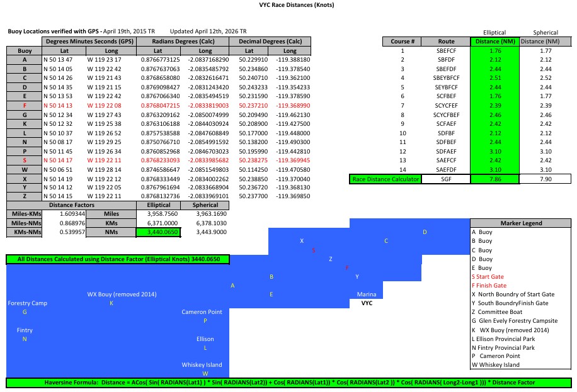Select the Marker Legend header
Viewport: 577px width, 392px height.
(521, 223)
